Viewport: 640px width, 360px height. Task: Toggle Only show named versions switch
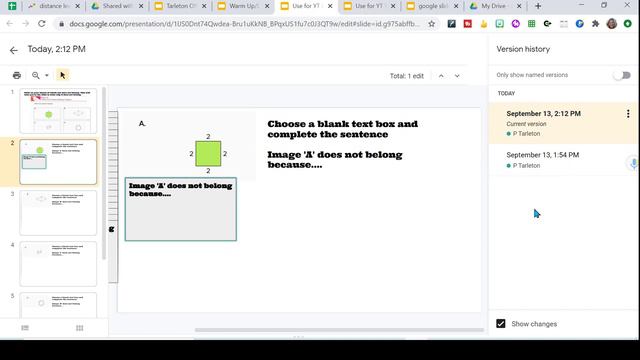tap(623, 75)
